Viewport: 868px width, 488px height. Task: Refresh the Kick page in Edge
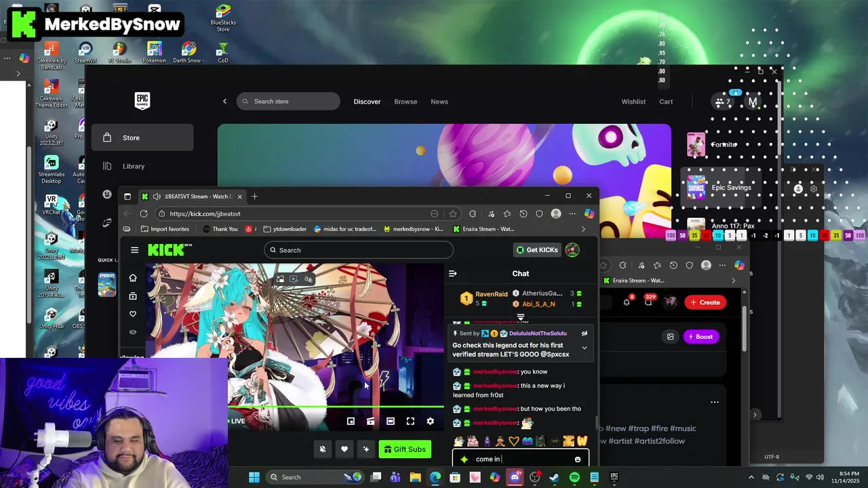[144, 213]
